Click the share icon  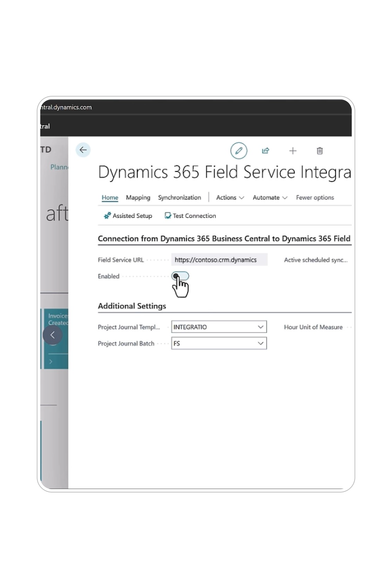pyautogui.click(x=266, y=151)
